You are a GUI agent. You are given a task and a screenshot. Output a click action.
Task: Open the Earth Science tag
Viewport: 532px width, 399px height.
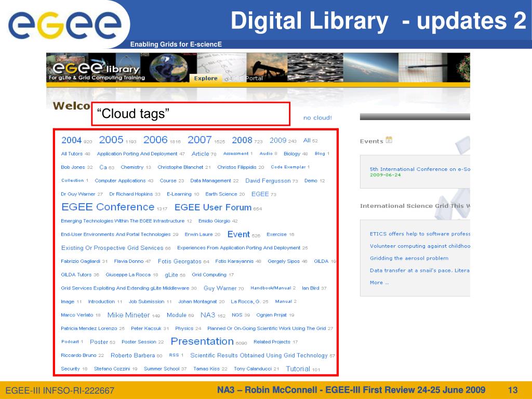click(221, 194)
